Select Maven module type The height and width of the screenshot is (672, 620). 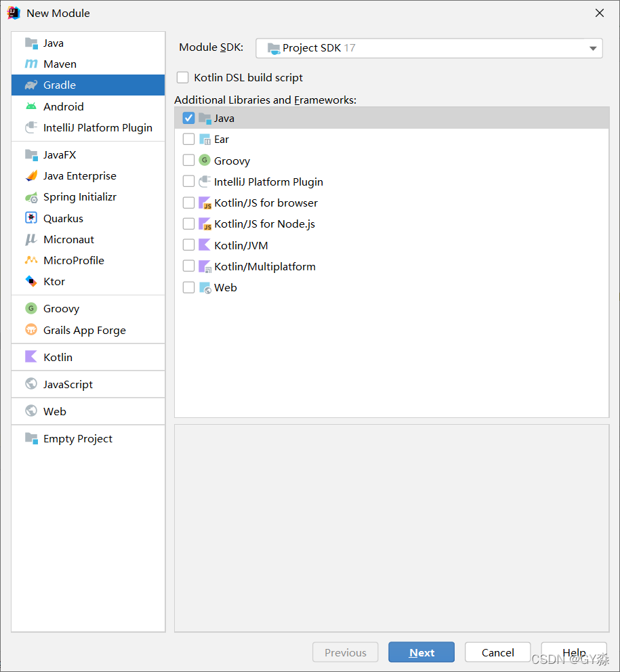tap(88, 64)
